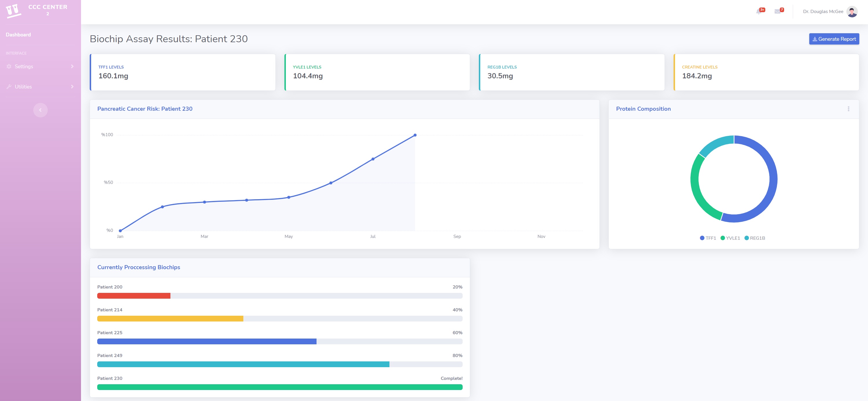This screenshot has height=401, width=868.
Task: Click the test tube logo icon
Action: (x=13, y=11)
